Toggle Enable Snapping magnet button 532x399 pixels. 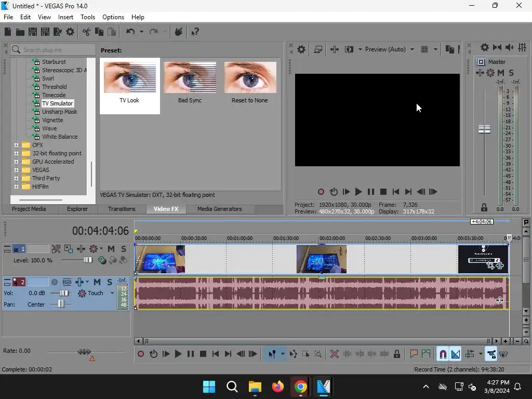tap(443, 354)
